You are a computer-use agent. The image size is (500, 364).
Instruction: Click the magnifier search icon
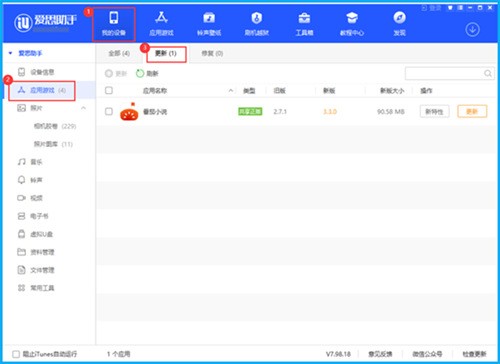(x=488, y=73)
